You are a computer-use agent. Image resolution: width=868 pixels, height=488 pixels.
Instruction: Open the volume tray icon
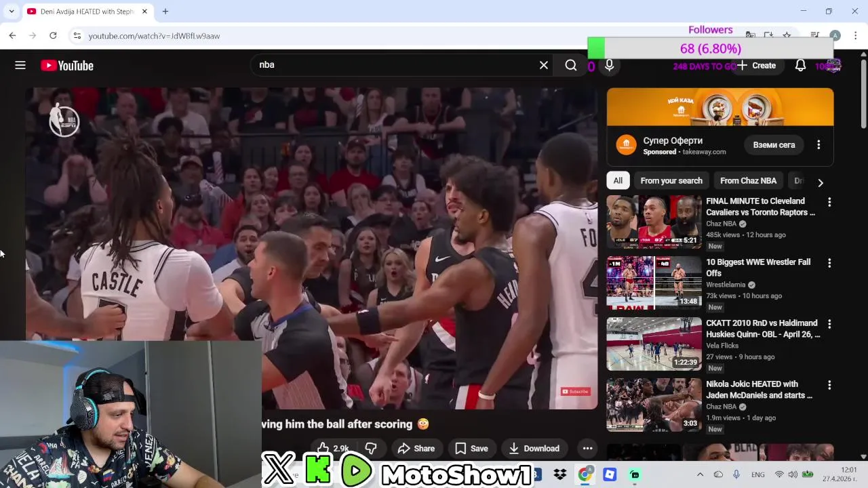(x=793, y=474)
